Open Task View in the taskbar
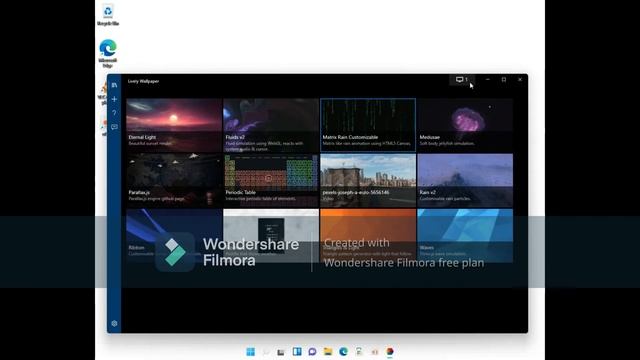The image size is (640, 360). (x=281, y=351)
